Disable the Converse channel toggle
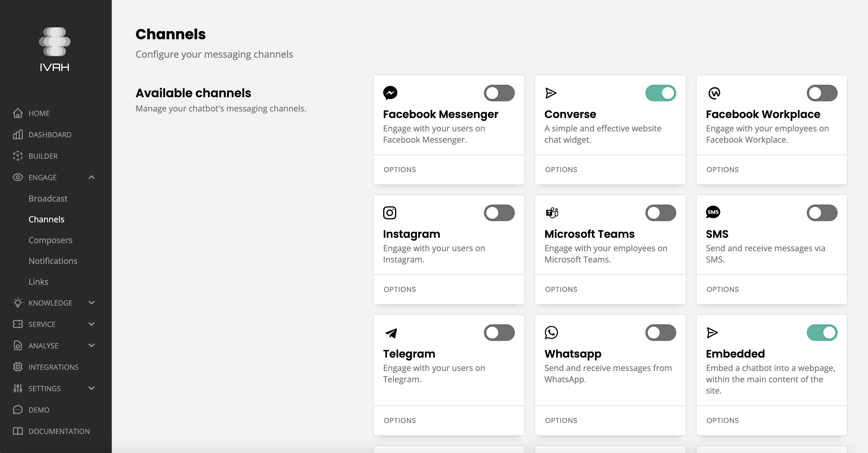 point(661,93)
